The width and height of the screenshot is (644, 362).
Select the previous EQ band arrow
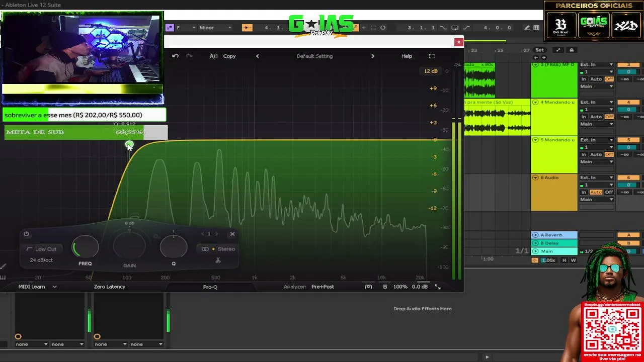(x=202, y=234)
